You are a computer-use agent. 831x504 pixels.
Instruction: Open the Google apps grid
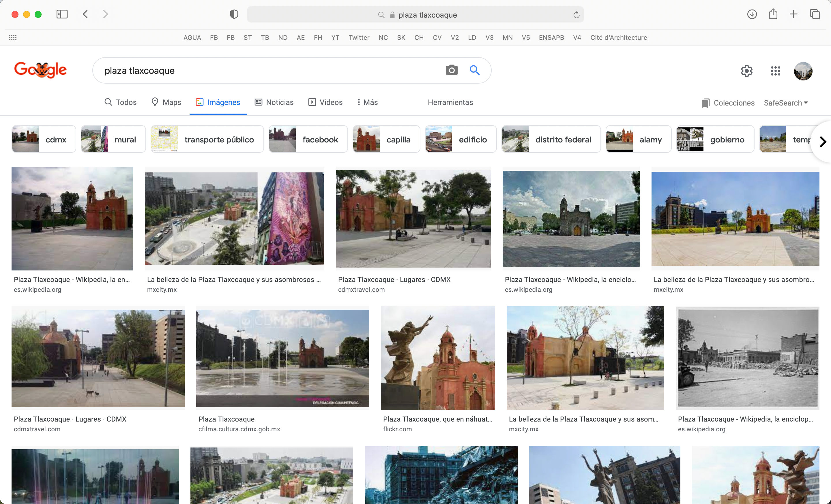[775, 71]
